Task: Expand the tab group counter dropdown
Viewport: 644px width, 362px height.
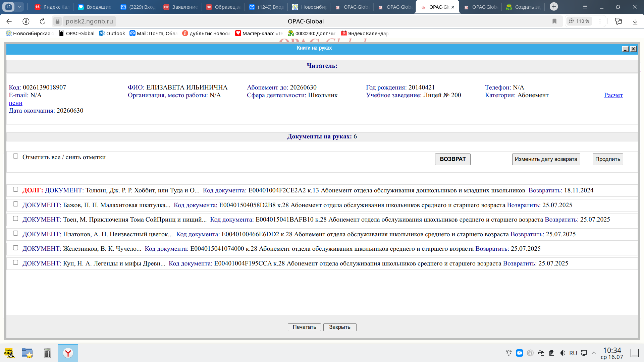Action: click(x=19, y=6)
